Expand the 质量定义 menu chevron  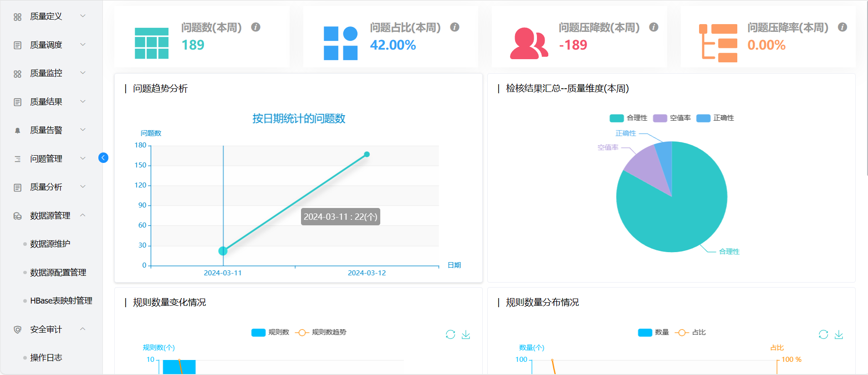tap(83, 16)
